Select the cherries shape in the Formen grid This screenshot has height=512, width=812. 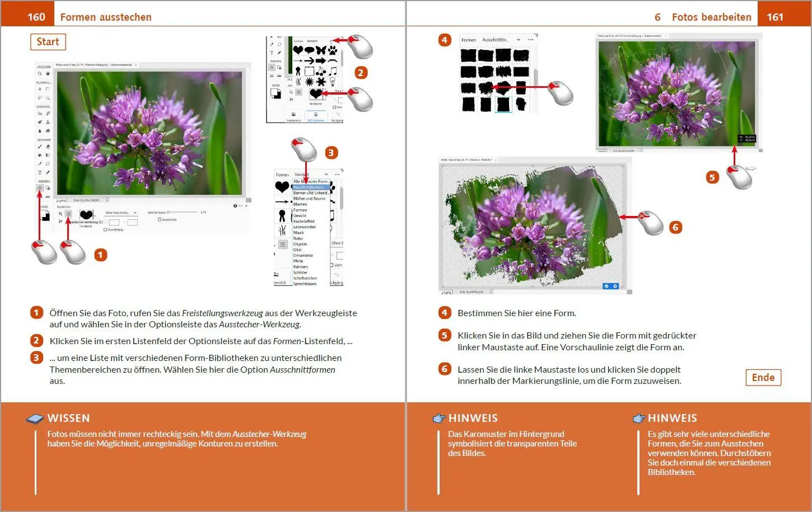pyautogui.click(x=321, y=72)
